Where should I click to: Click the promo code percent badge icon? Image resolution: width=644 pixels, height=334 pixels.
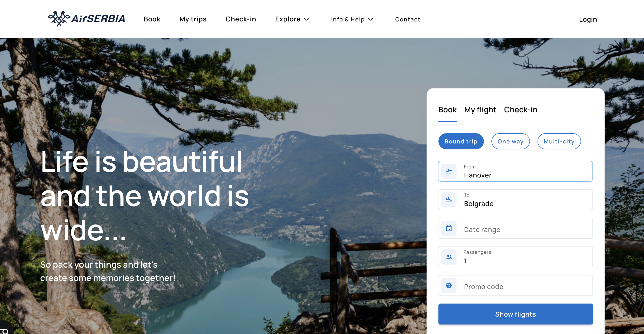(x=449, y=285)
